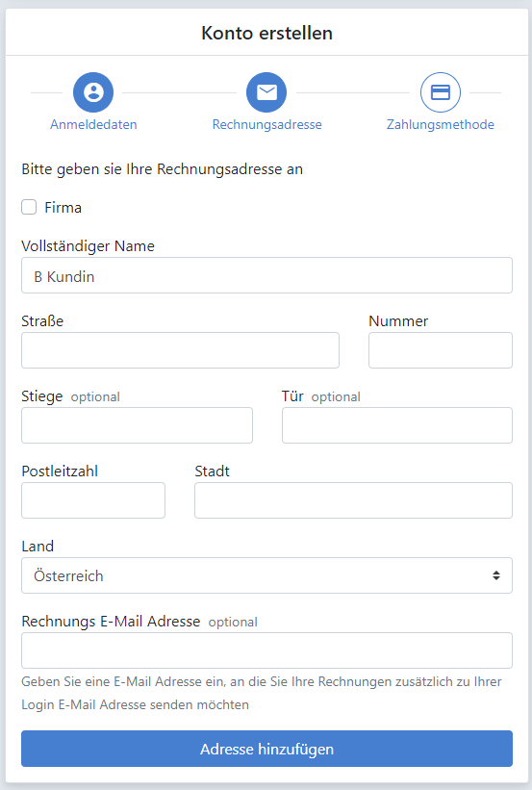Click the Rechnungsadresse envelope icon
This screenshot has width=532, height=790.
pyautogui.click(x=266, y=92)
